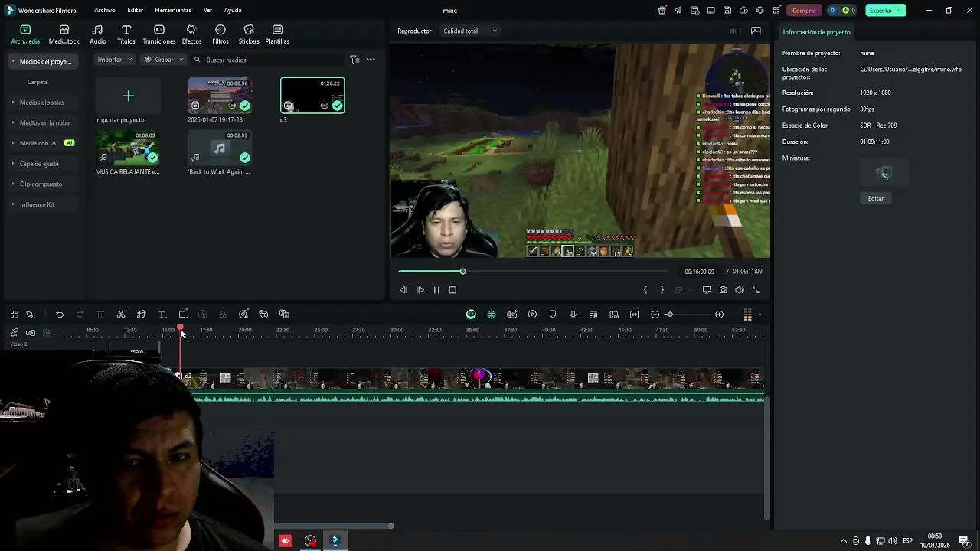Set mark-out point with right brace
The width and height of the screenshot is (980, 551).
coord(662,290)
